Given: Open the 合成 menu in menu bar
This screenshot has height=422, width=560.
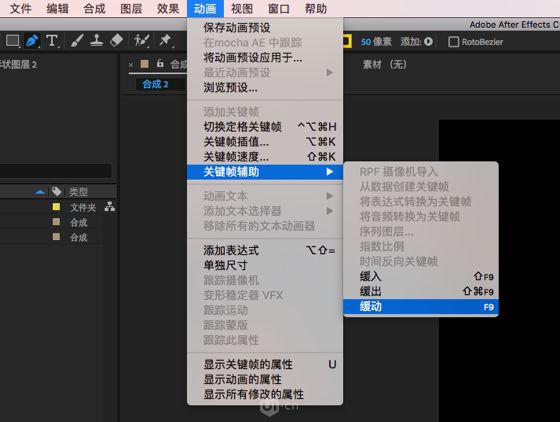Looking at the screenshot, I should coord(94,8).
